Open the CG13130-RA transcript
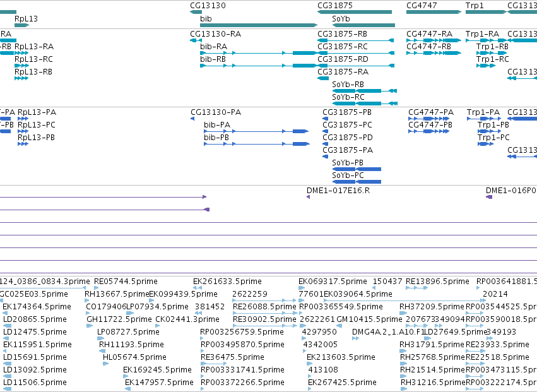 [x=215, y=34]
